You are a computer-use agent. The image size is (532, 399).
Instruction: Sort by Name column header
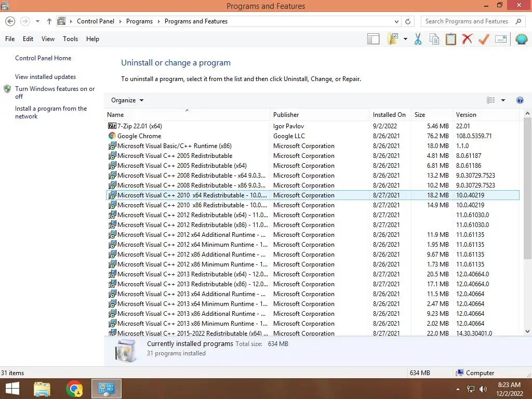187,115
